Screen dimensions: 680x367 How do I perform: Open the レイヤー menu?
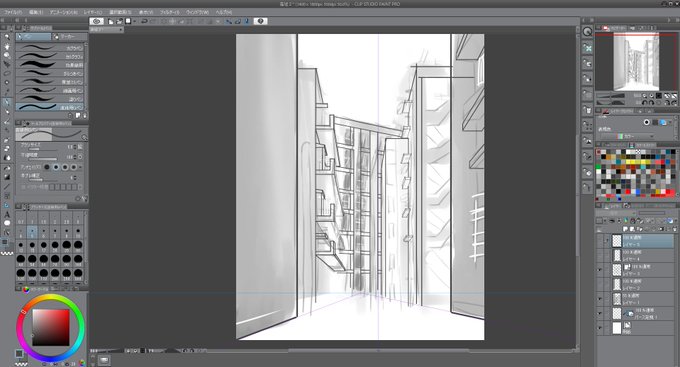pos(93,12)
